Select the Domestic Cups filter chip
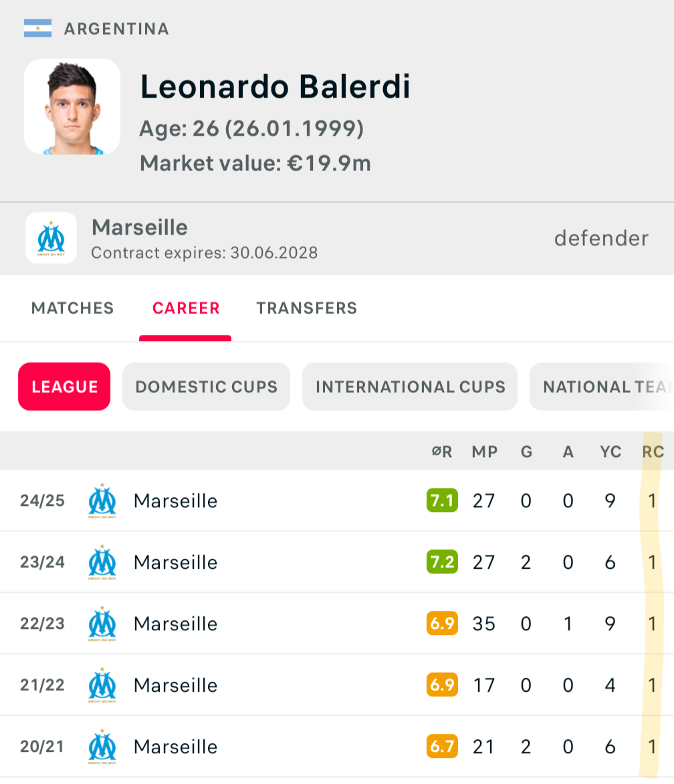 pos(206,386)
